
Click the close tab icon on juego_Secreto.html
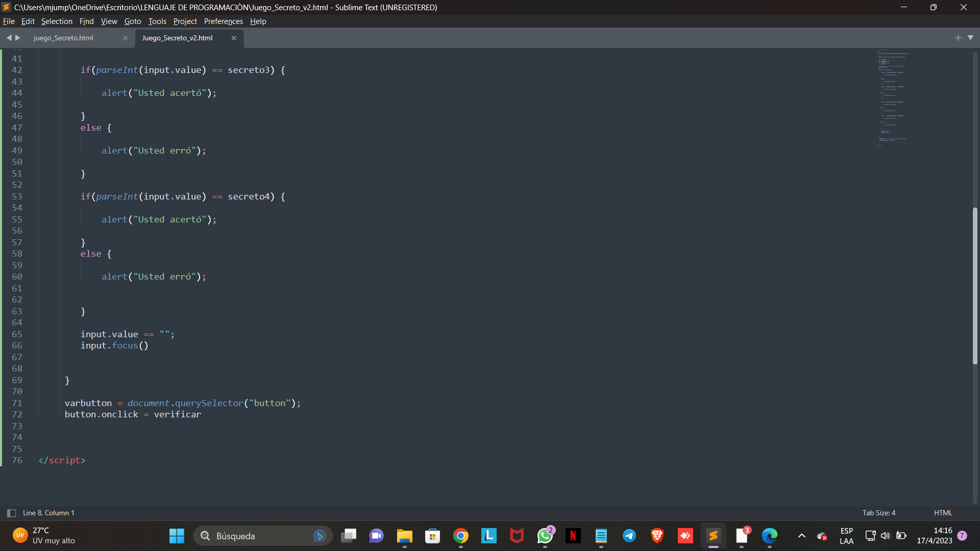[x=125, y=38]
